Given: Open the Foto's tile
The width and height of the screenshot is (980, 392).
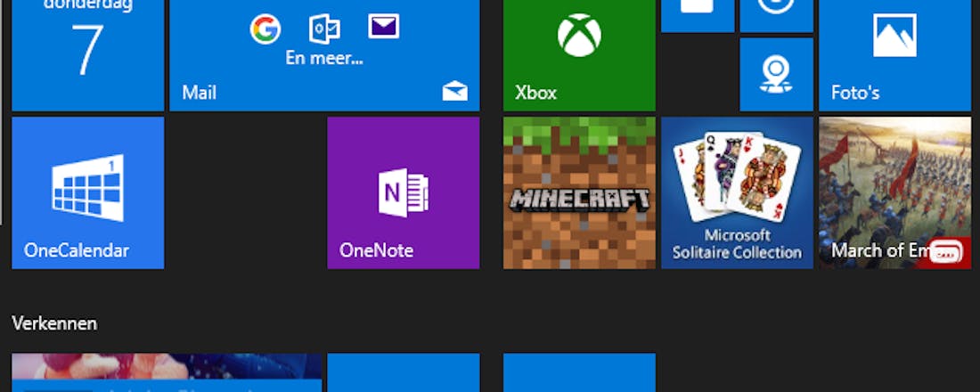Looking at the screenshot, I should click(x=894, y=55).
